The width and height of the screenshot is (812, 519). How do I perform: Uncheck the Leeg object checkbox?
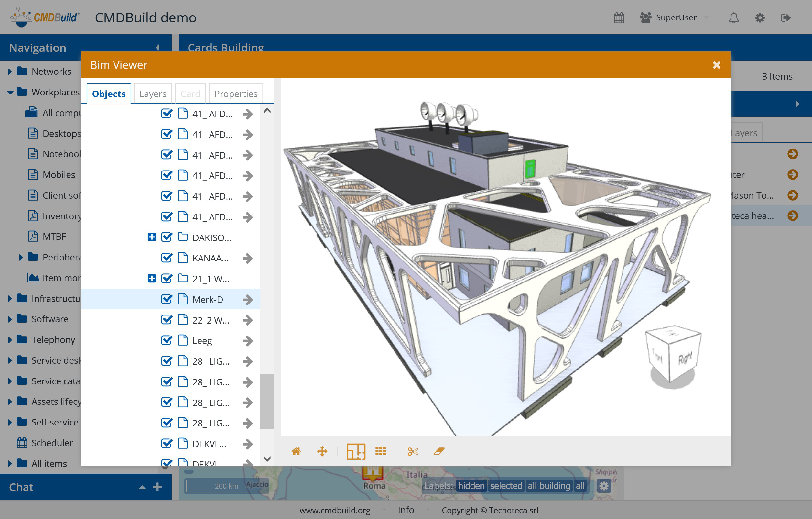(167, 340)
